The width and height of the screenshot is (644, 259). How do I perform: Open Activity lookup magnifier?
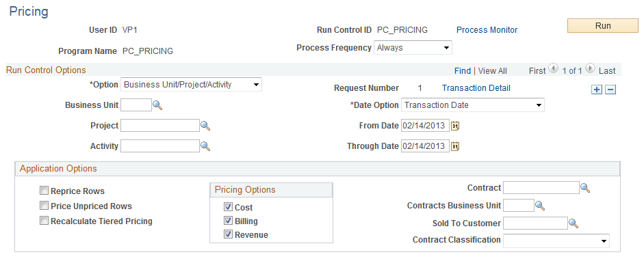click(x=205, y=146)
